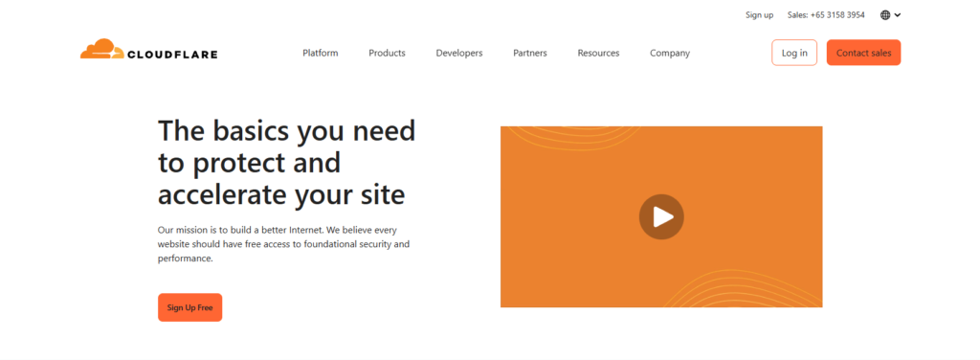Click the Contact sales button
The image size is (980, 360).
[x=864, y=53]
